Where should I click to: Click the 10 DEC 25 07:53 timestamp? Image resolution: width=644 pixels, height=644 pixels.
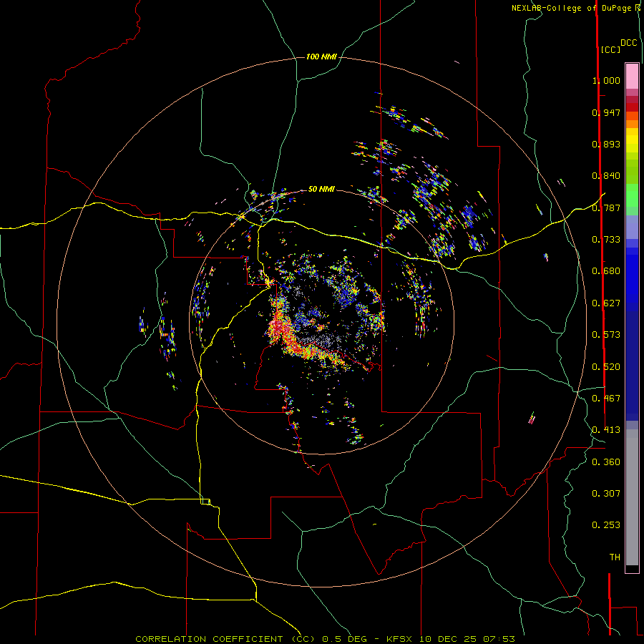tap(467, 639)
